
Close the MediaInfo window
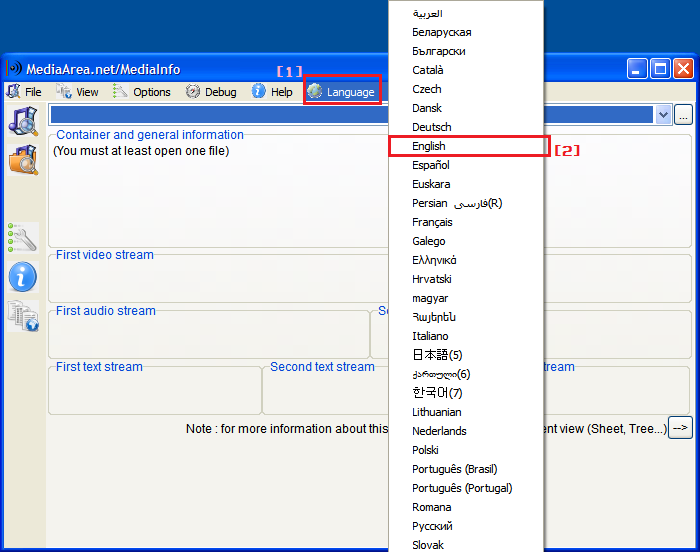pos(683,69)
